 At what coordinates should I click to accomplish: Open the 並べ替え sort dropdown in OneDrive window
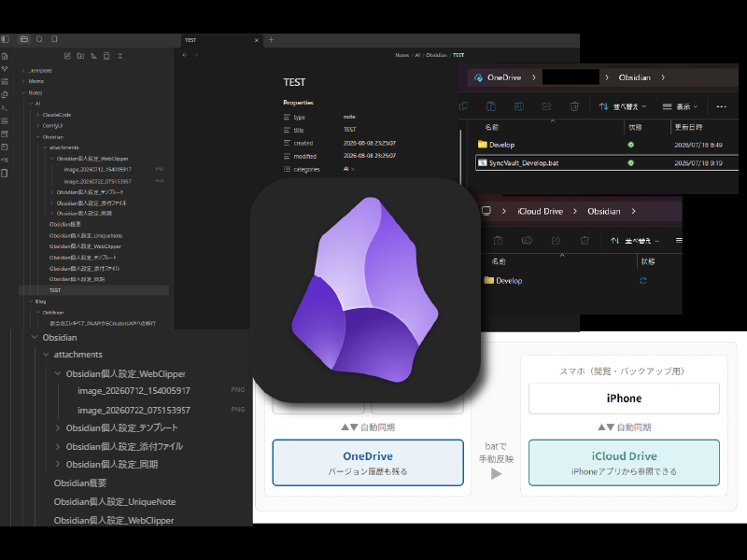coord(622,106)
